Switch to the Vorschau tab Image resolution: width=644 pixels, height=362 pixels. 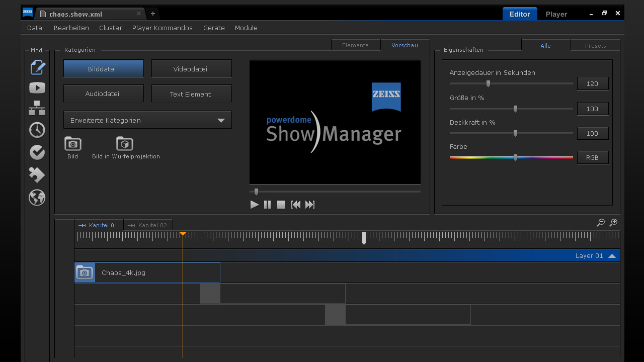(x=405, y=45)
